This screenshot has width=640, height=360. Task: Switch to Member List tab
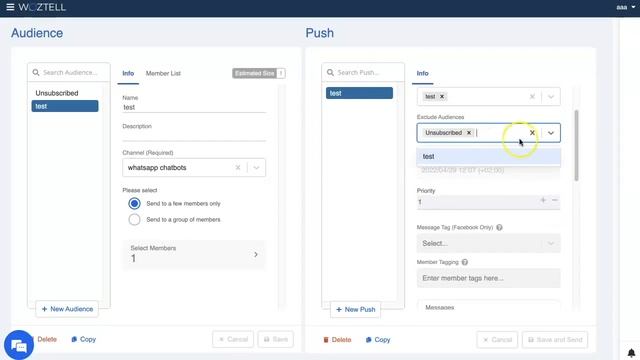(x=163, y=73)
